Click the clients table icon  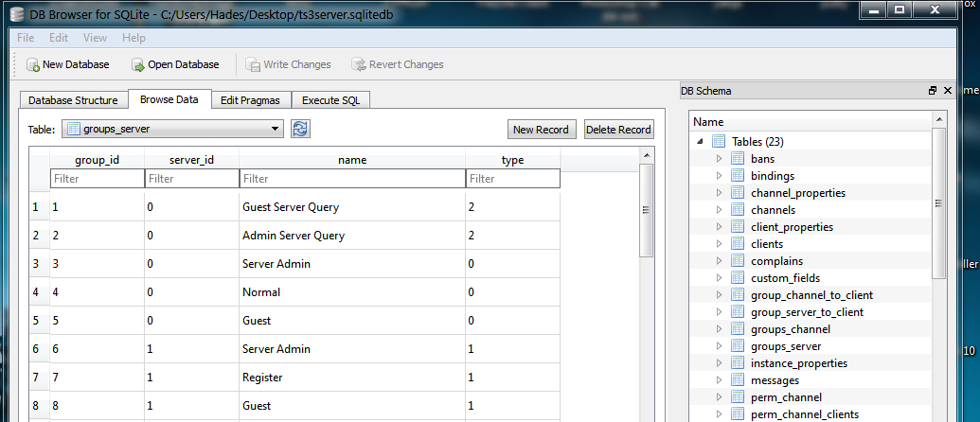739,244
